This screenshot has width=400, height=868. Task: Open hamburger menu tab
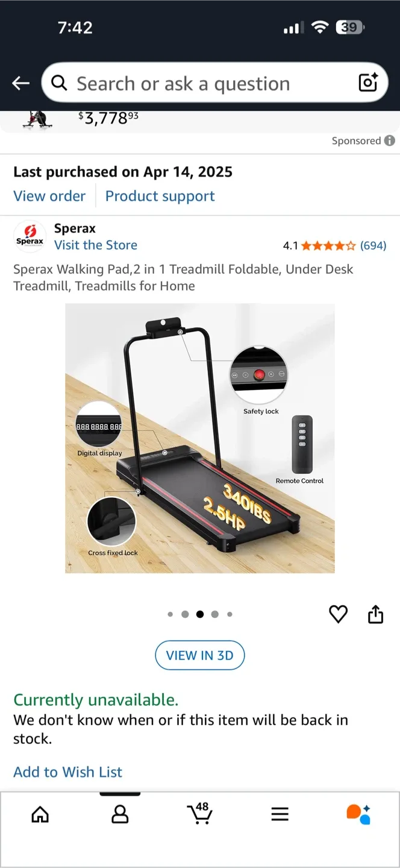click(280, 814)
